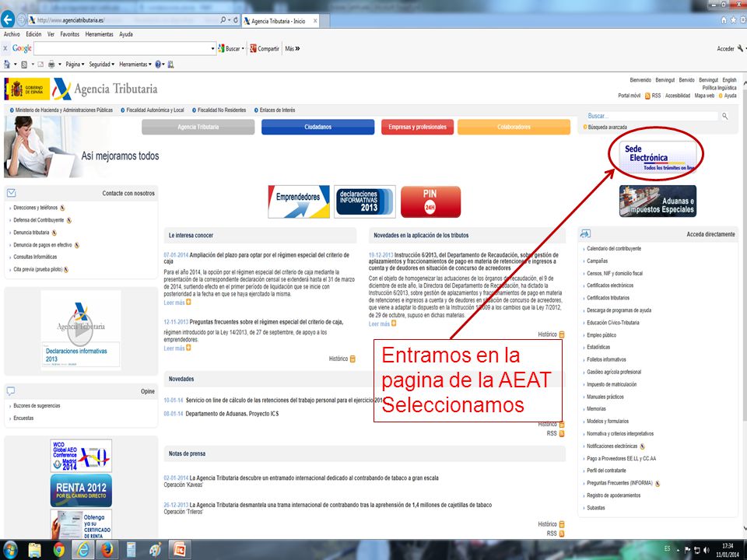Click the volume icon in system tray

point(706,550)
